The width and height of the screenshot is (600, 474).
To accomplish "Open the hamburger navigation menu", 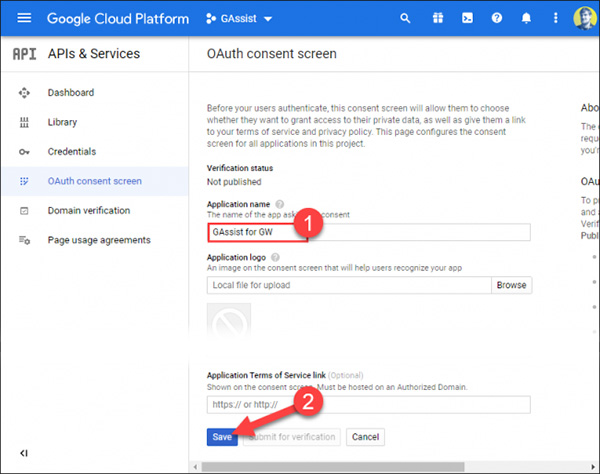I will click(x=24, y=18).
